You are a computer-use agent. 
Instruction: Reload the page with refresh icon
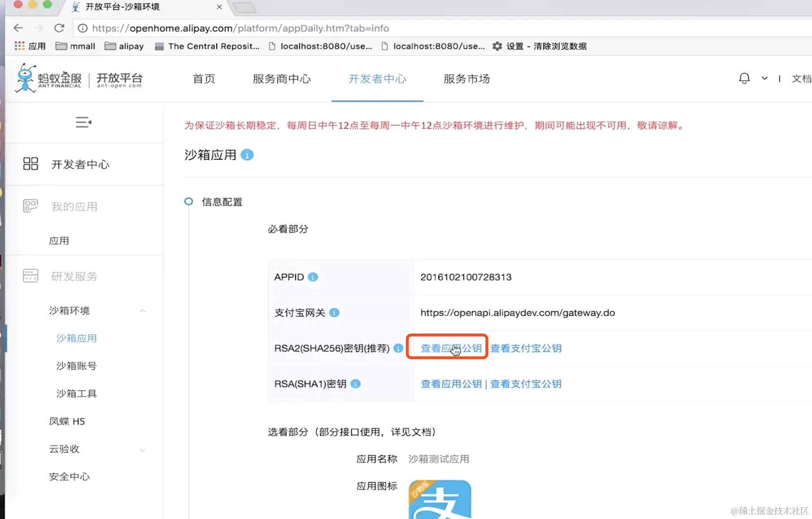point(60,28)
